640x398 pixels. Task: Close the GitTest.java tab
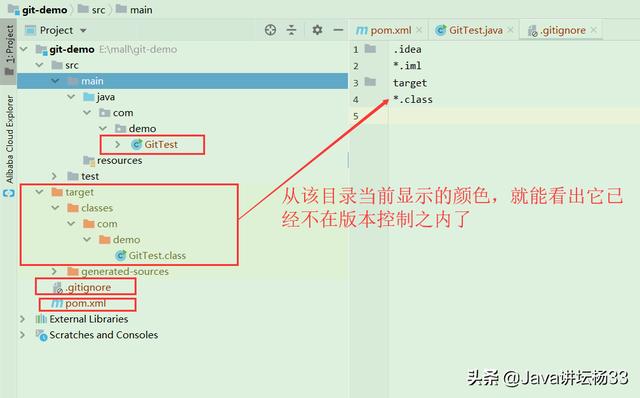pyautogui.click(x=510, y=30)
